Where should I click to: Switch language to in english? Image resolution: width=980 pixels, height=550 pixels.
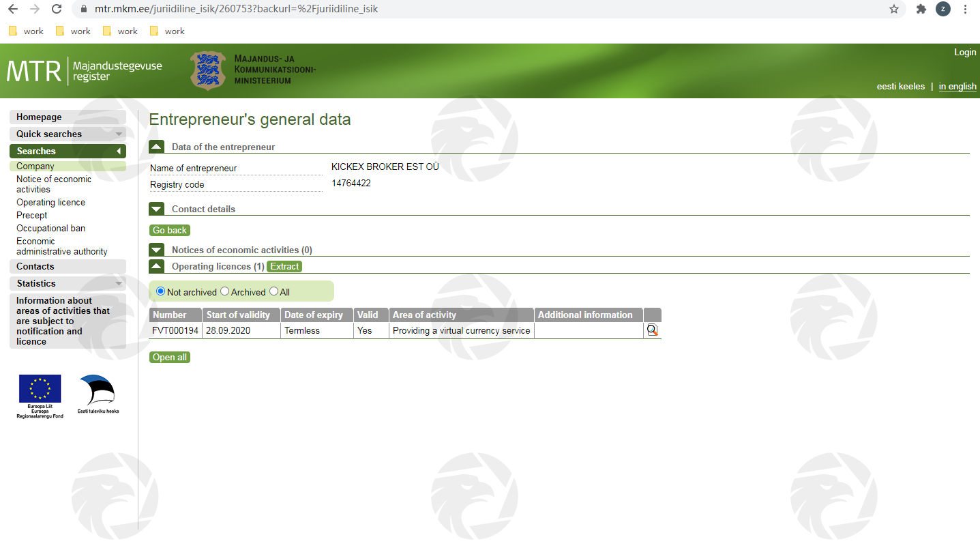tap(957, 86)
